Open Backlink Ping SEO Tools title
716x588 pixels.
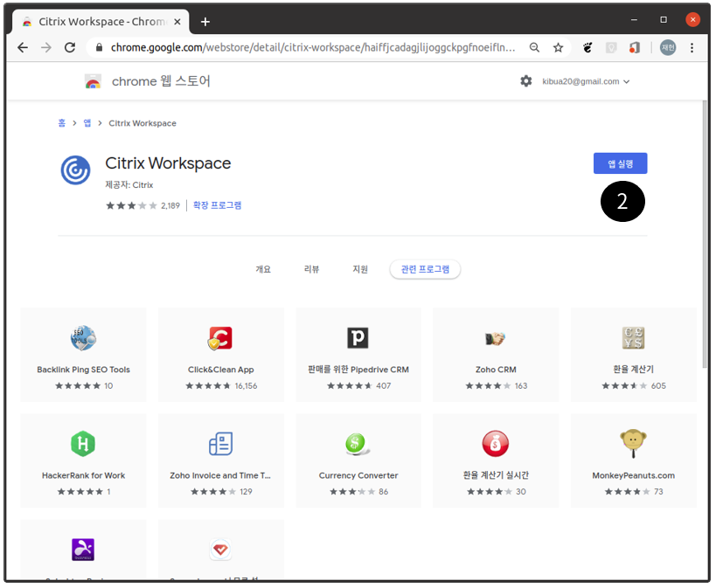[84, 370]
